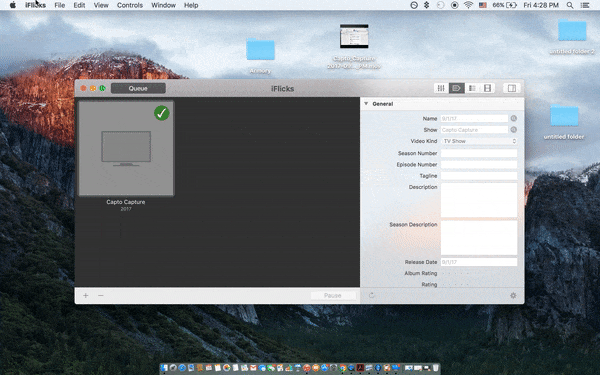Click into the Season Number field
This screenshot has height=375, width=600.
pos(479,153)
